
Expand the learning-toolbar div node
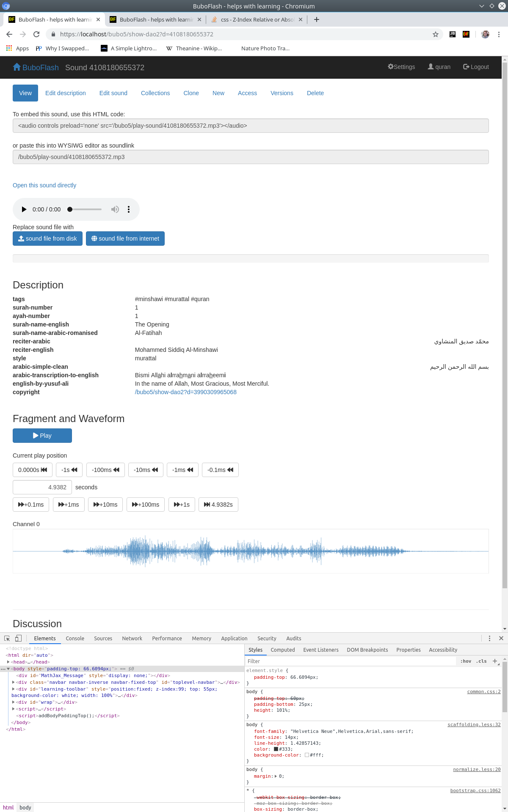[13, 689]
